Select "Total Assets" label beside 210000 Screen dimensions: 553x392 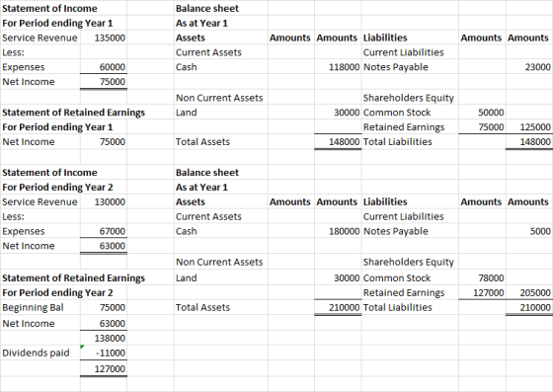[x=202, y=308]
